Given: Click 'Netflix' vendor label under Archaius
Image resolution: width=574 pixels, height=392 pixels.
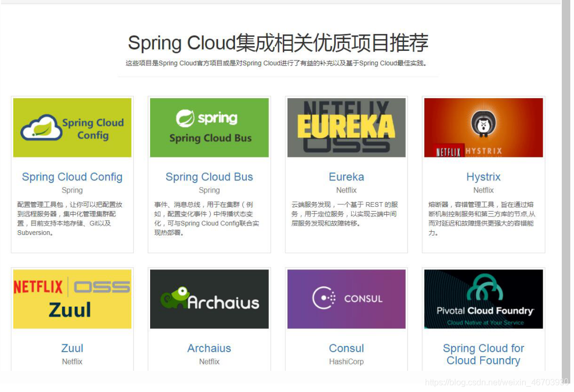Looking at the screenshot, I should (x=210, y=362).
